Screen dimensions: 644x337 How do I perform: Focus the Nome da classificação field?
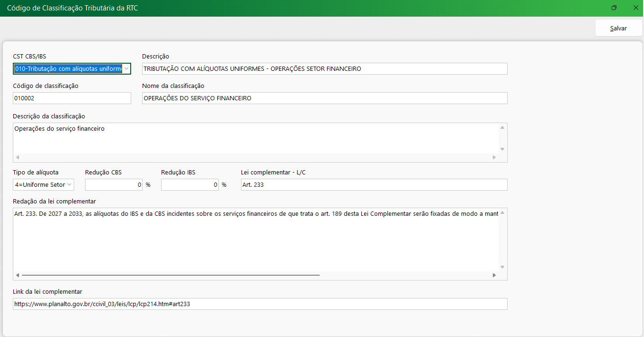pos(324,98)
